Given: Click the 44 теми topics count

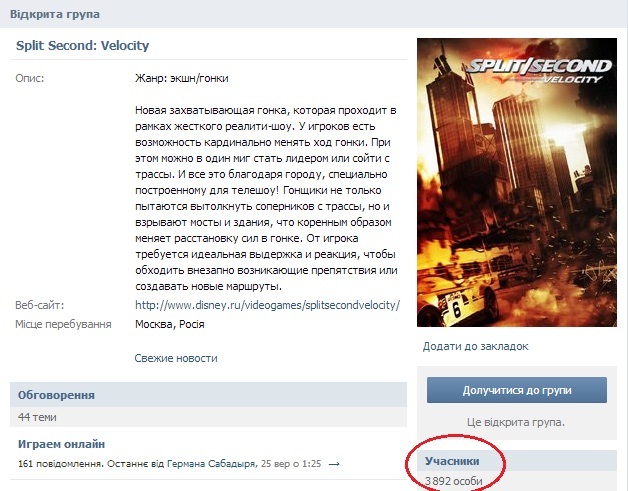Looking at the screenshot, I should (x=37, y=417).
